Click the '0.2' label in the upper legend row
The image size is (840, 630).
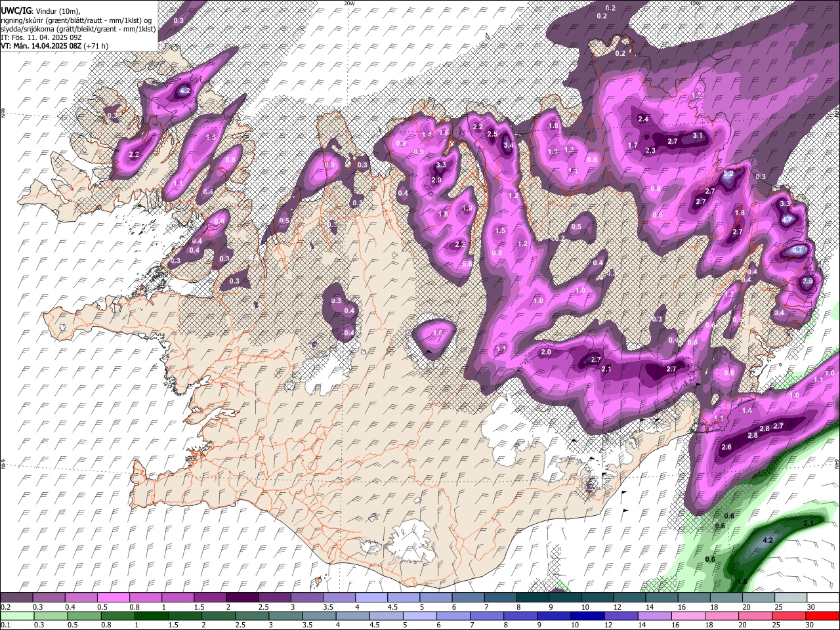click(x=7, y=607)
